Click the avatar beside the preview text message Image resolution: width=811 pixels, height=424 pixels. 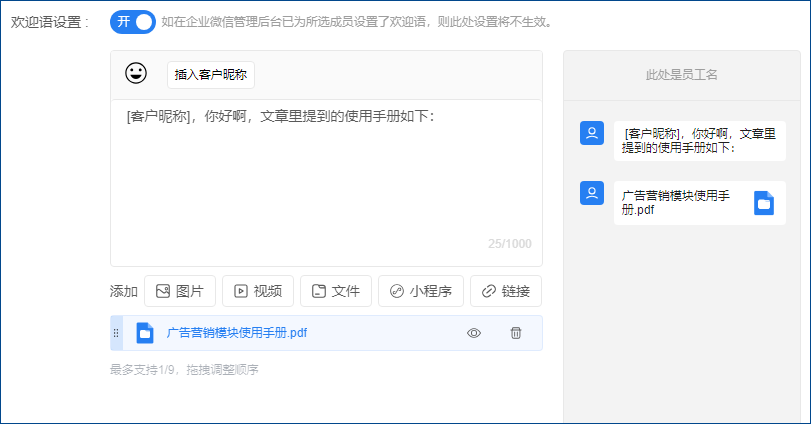pyautogui.click(x=592, y=133)
